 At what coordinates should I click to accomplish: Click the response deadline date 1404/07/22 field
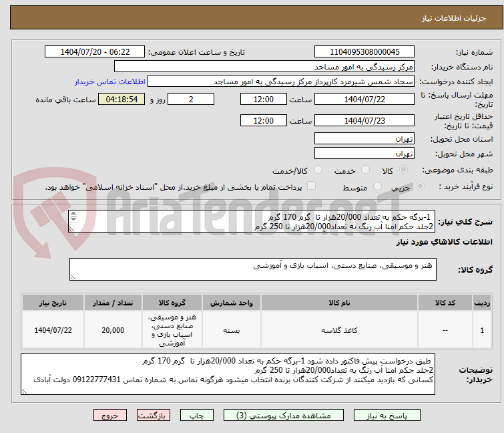364,99
